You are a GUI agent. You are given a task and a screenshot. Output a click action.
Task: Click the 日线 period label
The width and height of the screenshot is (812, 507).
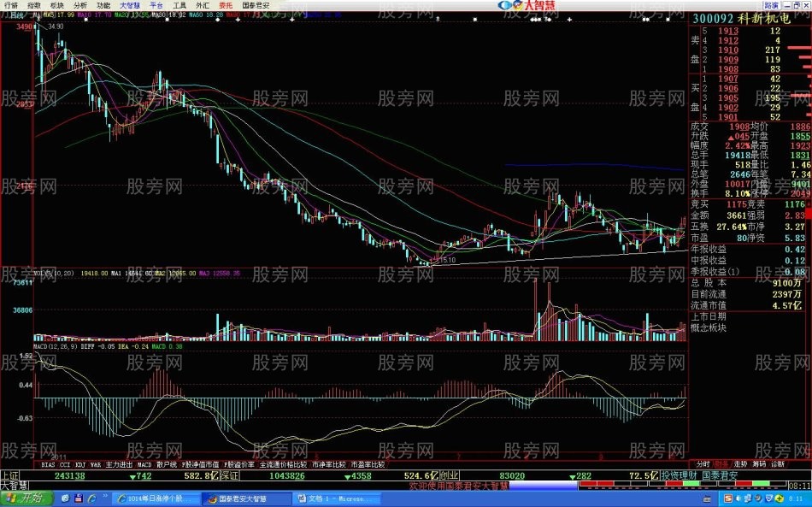(16, 15)
